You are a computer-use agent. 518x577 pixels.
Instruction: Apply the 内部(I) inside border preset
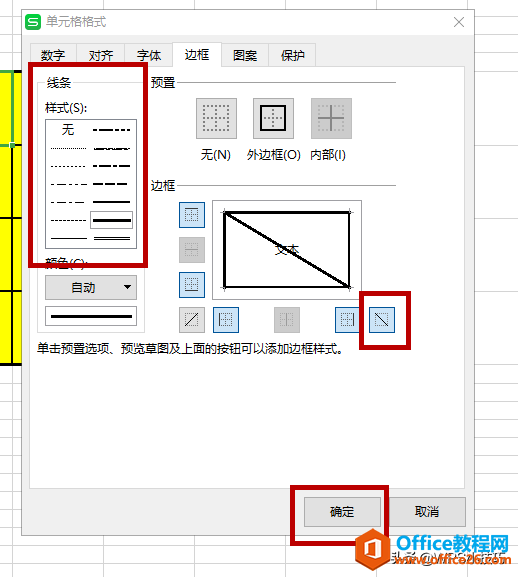point(331,118)
